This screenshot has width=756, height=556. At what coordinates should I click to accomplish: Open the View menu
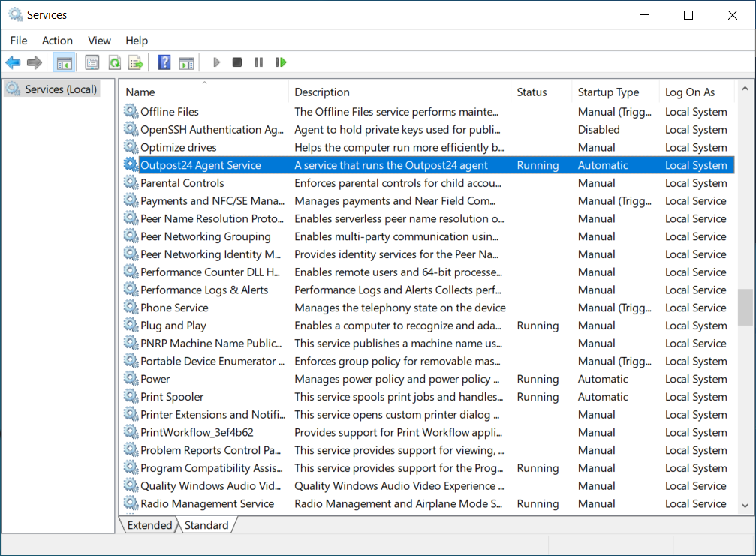pos(99,41)
